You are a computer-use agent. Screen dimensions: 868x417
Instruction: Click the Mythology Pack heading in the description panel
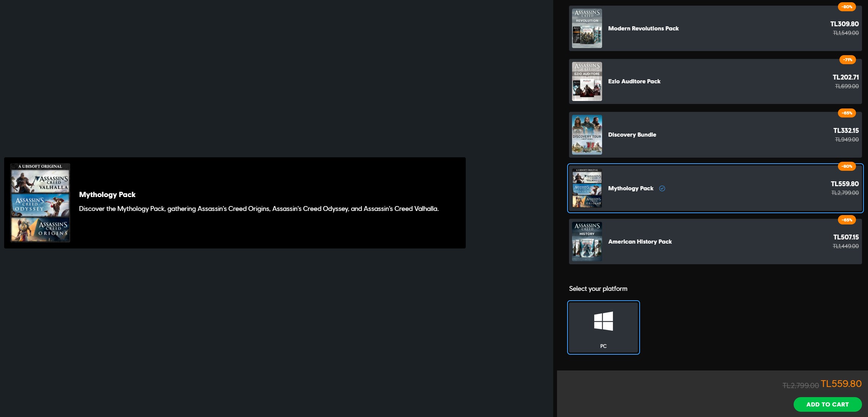pos(107,194)
